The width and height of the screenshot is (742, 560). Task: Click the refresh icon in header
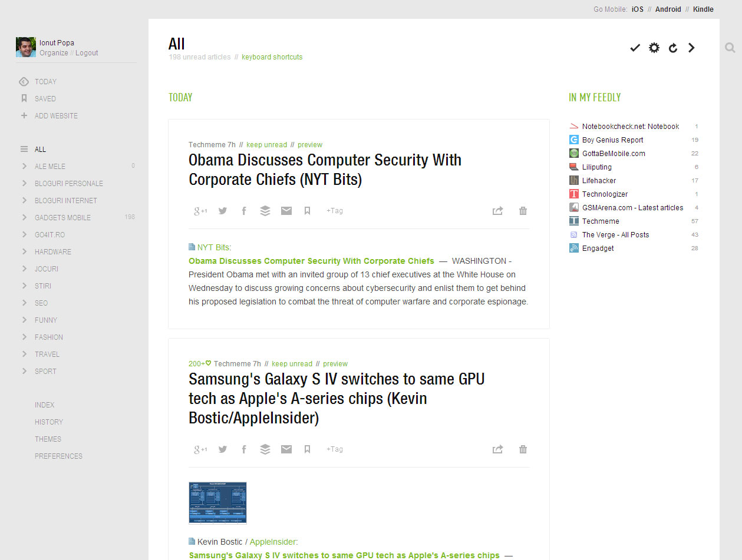coord(673,48)
